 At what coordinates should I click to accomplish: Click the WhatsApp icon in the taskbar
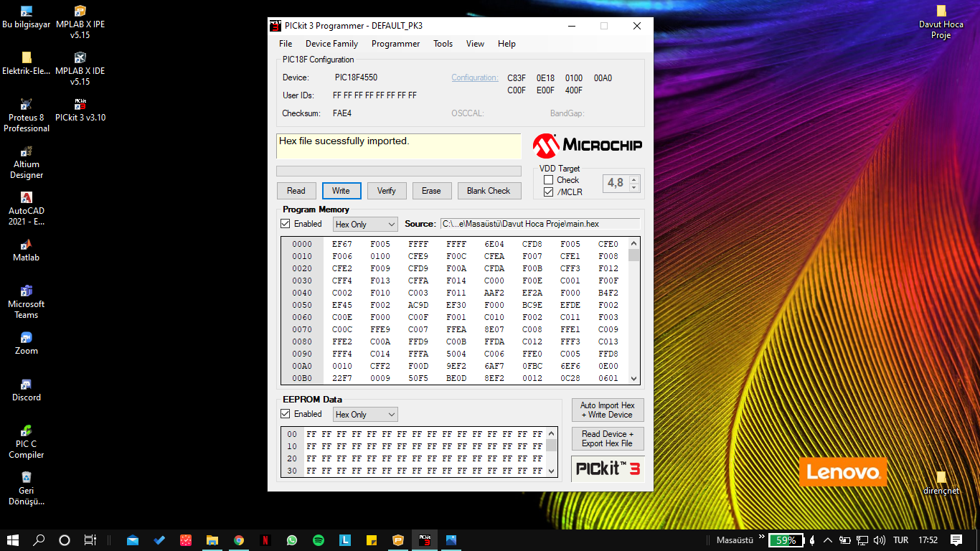291,540
